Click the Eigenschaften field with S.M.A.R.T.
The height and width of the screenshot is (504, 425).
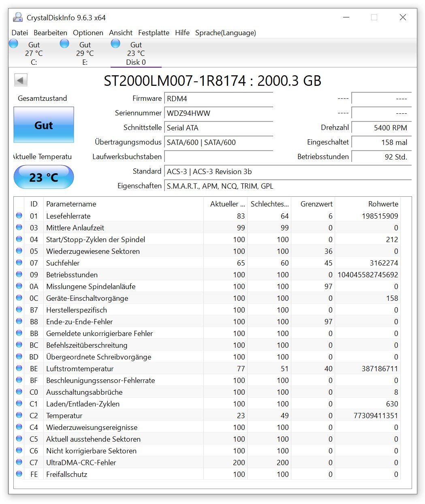click(288, 186)
